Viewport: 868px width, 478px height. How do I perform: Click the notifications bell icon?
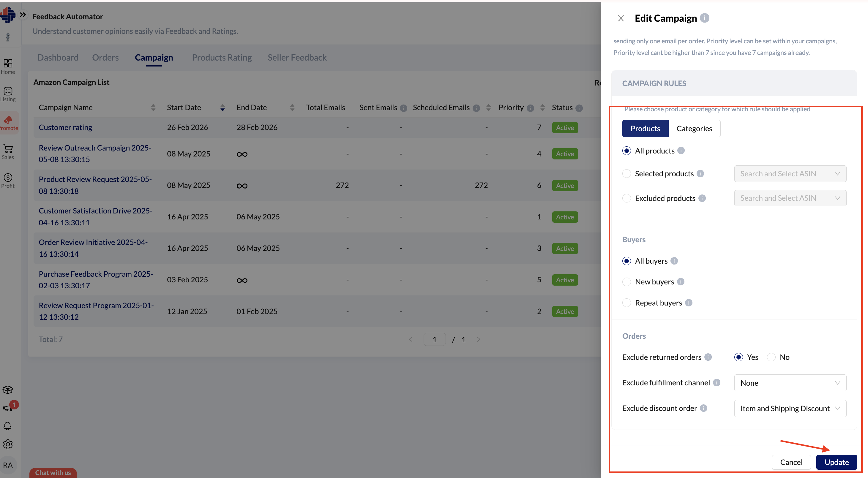[7, 426]
